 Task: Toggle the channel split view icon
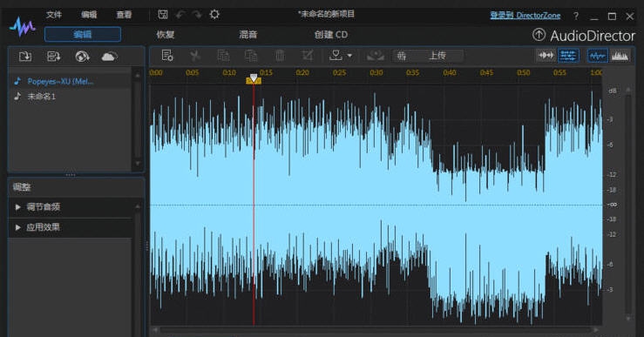click(546, 56)
